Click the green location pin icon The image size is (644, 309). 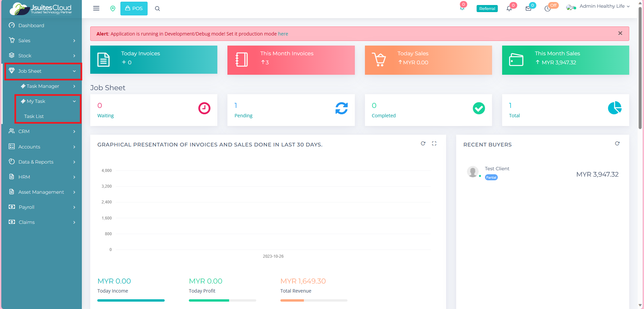pyautogui.click(x=113, y=8)
